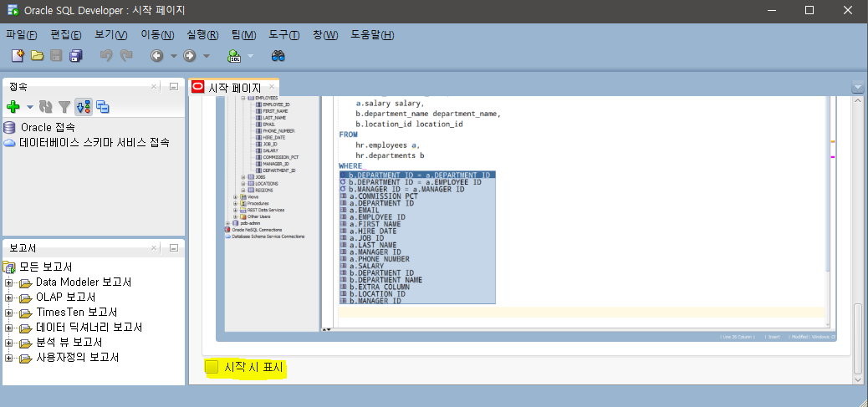Create a new file with the New icon

click(18, 56)
